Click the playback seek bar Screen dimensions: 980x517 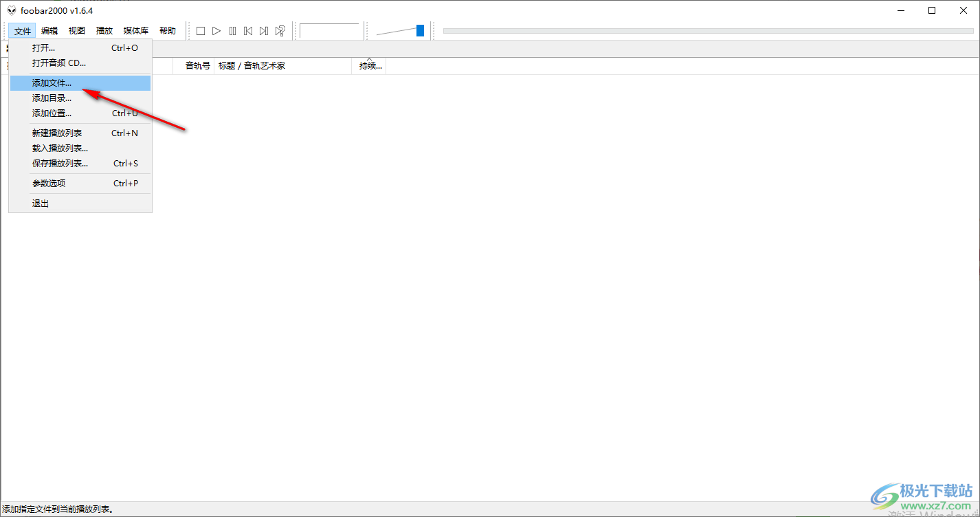(708, 30)
